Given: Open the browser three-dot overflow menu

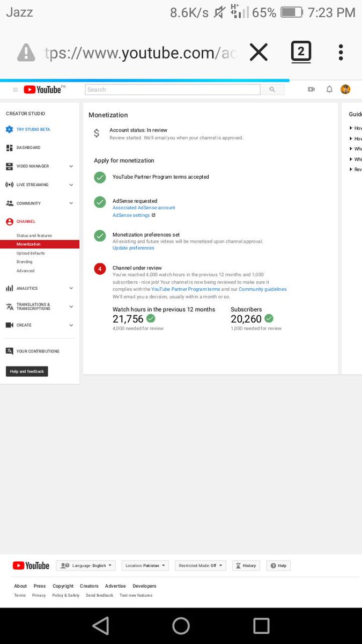Looking at the screenshot, I should [x=341, y=52].
